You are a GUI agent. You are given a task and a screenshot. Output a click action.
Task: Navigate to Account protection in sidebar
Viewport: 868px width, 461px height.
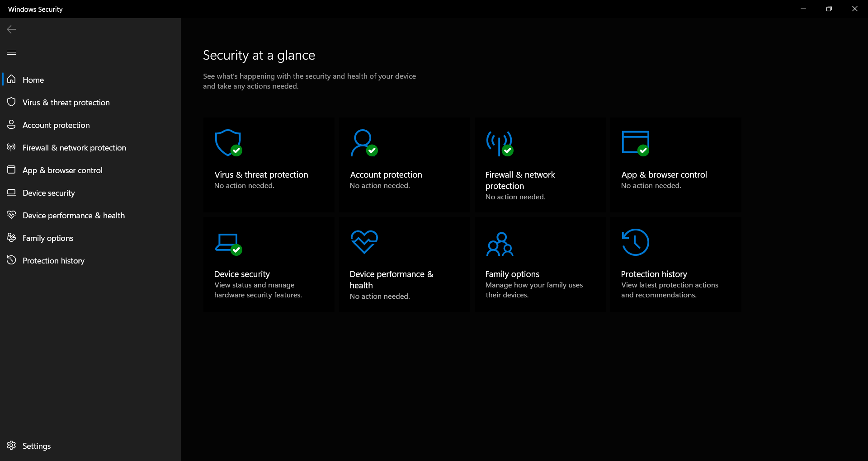pos(56,125)
